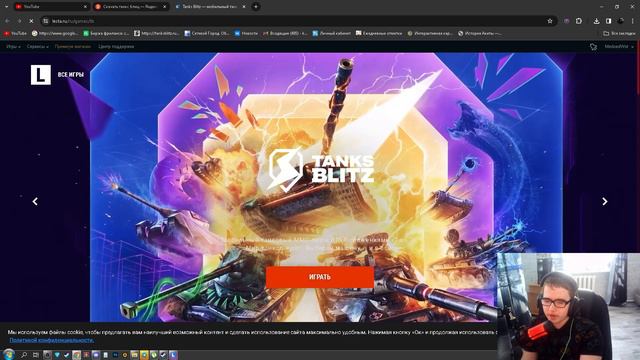Viewport: 640px width, 360px height.
Task: Expand the Игры dropdown menu
Action: tap(13, 47)
